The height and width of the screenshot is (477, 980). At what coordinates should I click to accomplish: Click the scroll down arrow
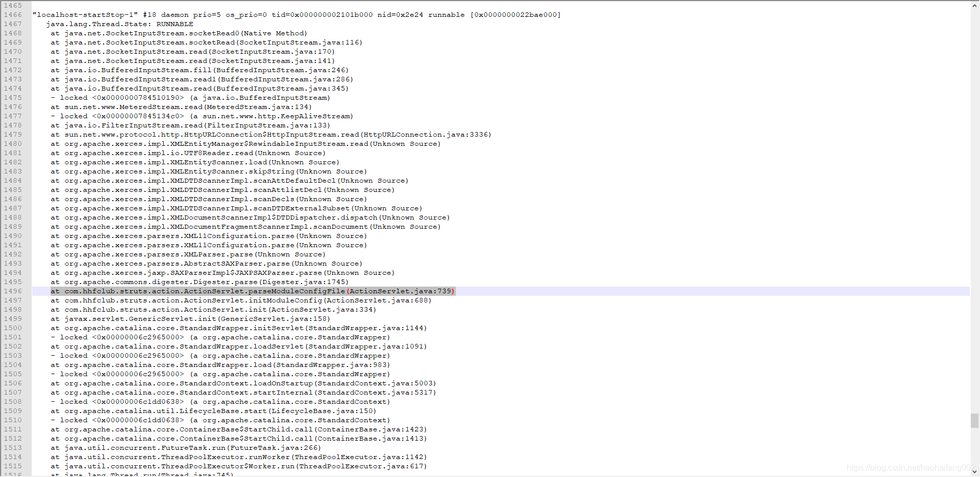pyautogui.click(x=974, y=471)
